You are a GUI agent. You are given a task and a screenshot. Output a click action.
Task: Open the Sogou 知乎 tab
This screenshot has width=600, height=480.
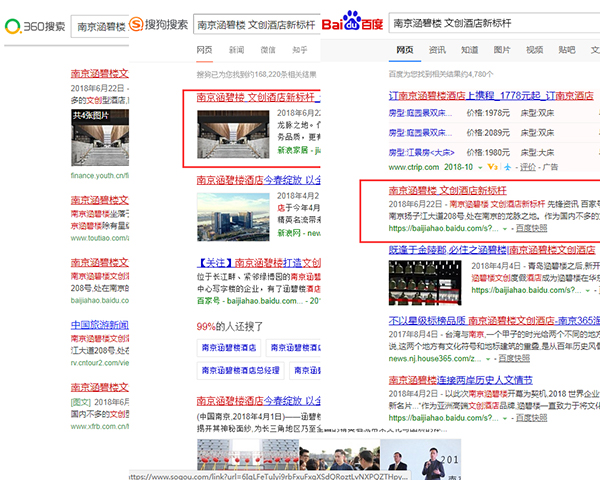click(300, 49)
